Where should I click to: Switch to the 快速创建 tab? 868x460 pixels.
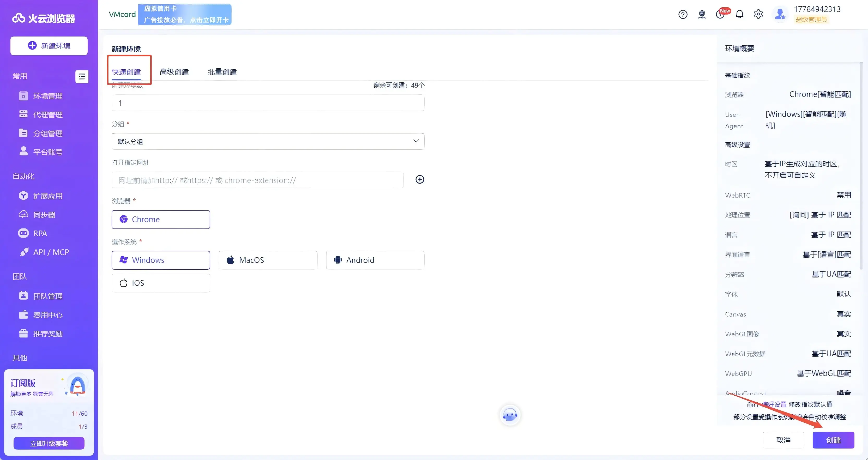pos(126,72)
